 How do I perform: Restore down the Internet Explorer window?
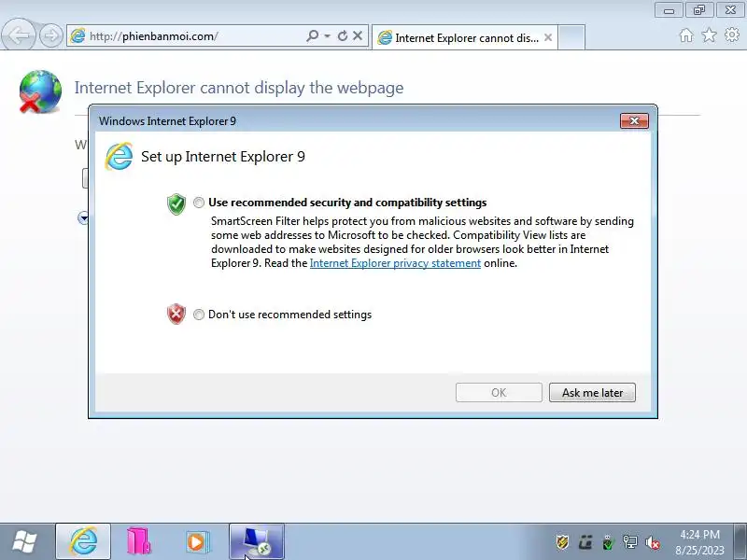pos(699,10)
